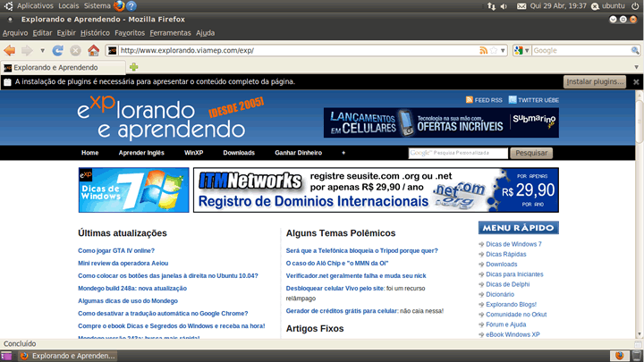The height and width of the screenshot is (362, 644).
Task: Expand the plus item in site navigation
Action: click(343, 153)
